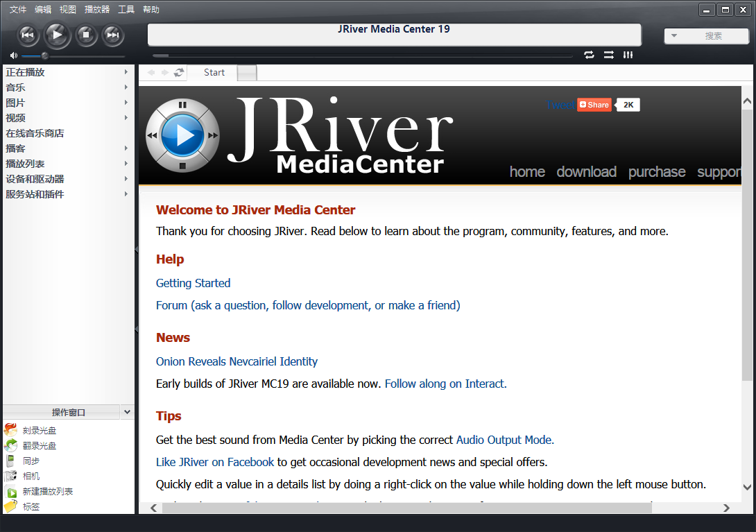Click into the 搜索 search field
The height and width of the screenshot is (532, 756).
[714, 35]
